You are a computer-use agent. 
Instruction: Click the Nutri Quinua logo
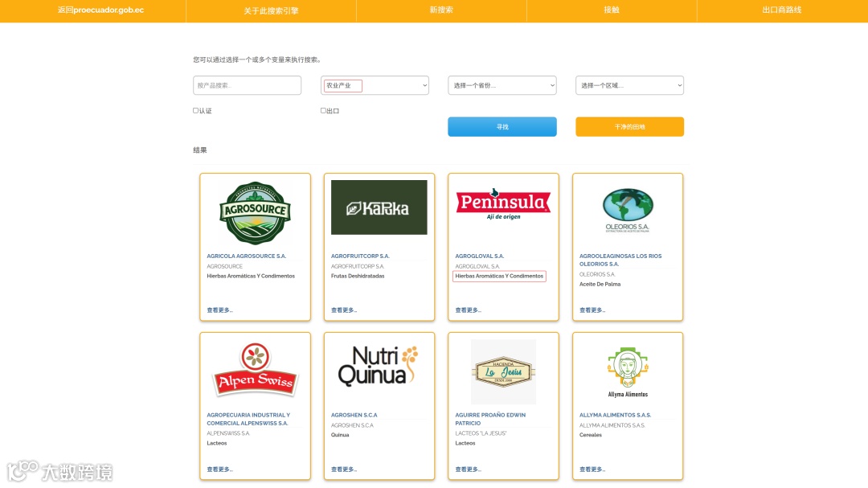(x=379, y=366)
